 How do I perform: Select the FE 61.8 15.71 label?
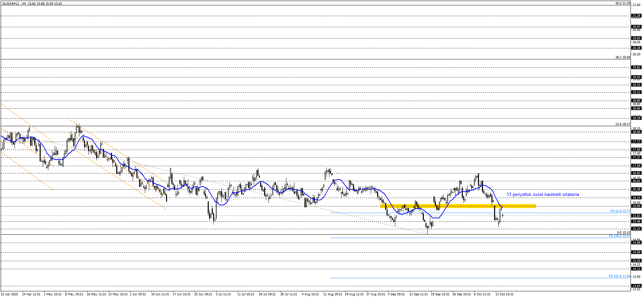(x=620, y=211)
